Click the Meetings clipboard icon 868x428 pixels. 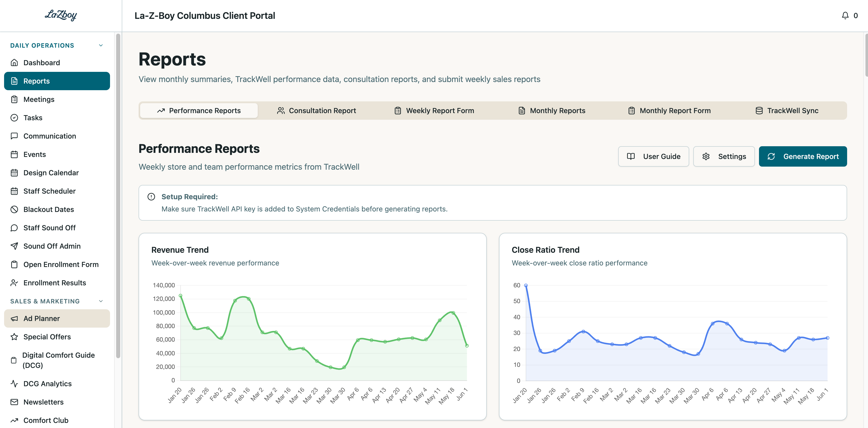coord(14,99)
